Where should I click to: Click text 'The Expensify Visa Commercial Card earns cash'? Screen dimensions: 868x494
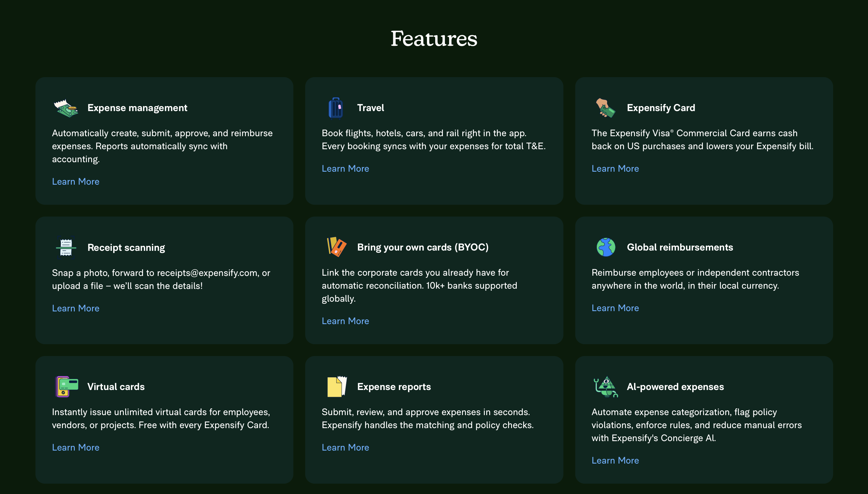pyautogui.click(x=694, y=133)
